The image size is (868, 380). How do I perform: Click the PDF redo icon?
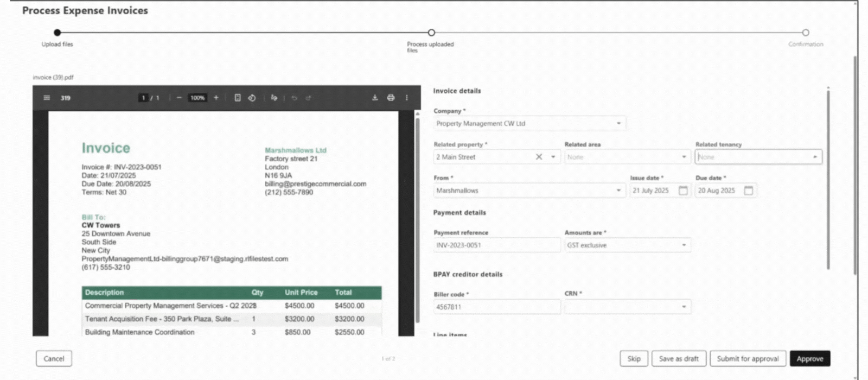[308, 98]
